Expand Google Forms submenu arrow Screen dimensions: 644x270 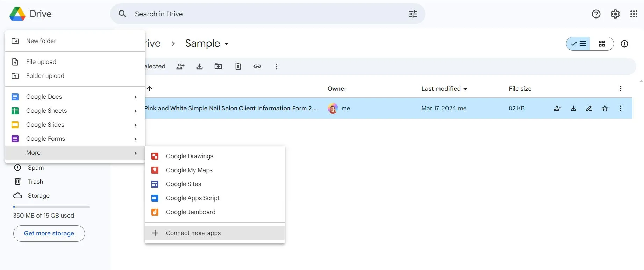(x=135, y=139)
